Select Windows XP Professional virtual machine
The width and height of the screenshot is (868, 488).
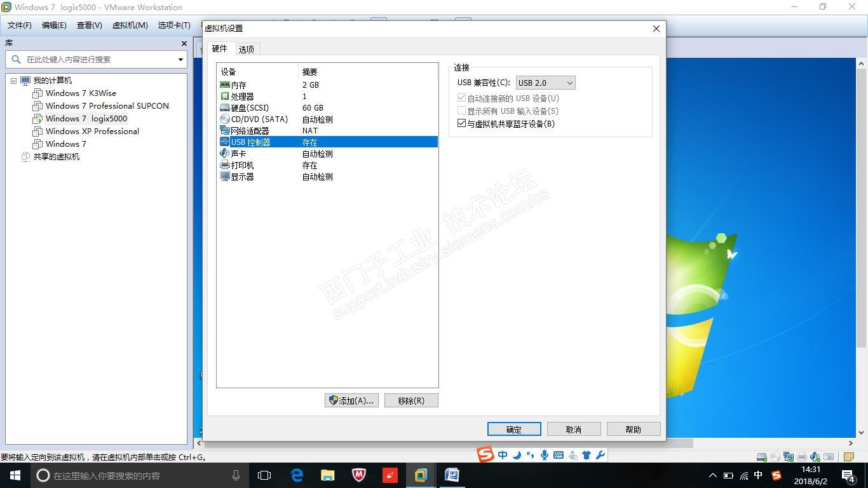coord(92,132)
